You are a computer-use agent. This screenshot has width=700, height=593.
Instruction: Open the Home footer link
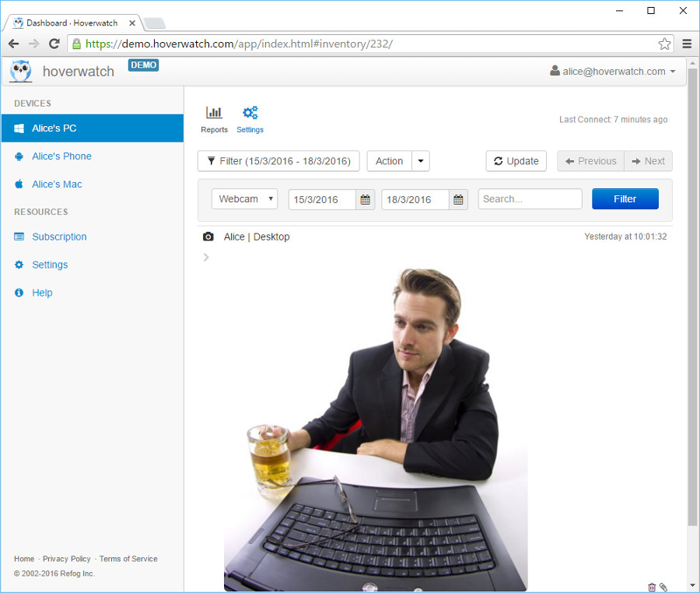24,559
